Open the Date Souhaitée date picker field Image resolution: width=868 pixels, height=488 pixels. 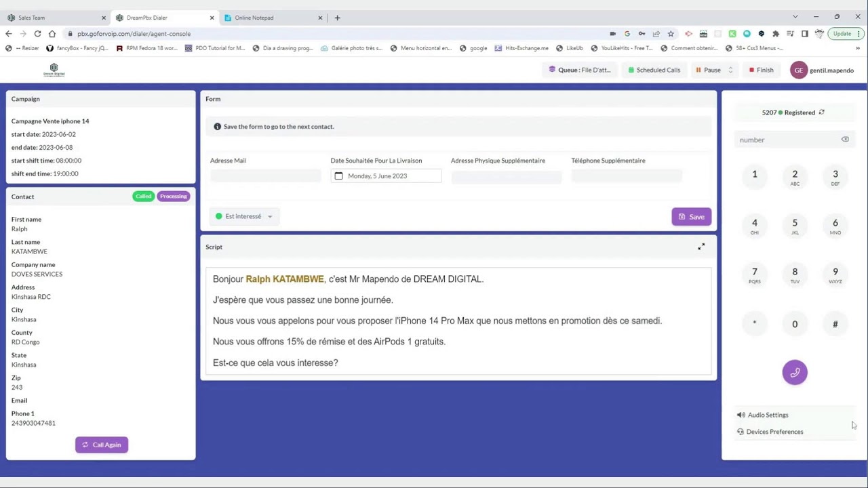pyautogui.click(x=386, y=176)
